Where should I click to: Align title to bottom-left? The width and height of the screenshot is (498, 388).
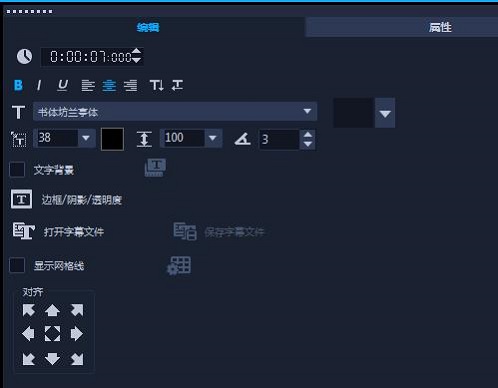pyautogui.click(x=29, y=359)
